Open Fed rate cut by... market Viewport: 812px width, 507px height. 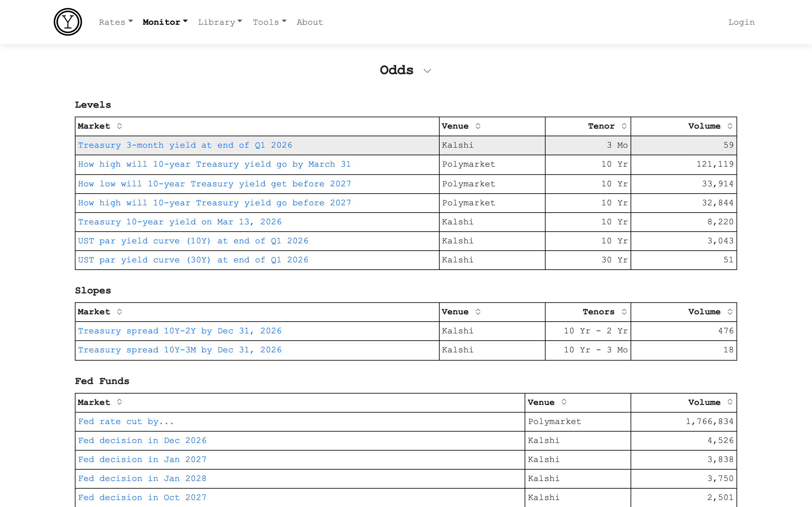pos(126,421)
